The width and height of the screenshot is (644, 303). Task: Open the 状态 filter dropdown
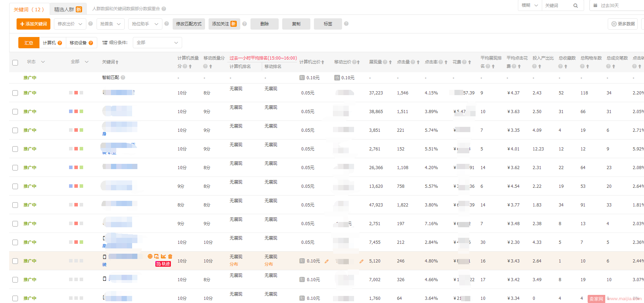pyautogui.click(x=36, y=62)
